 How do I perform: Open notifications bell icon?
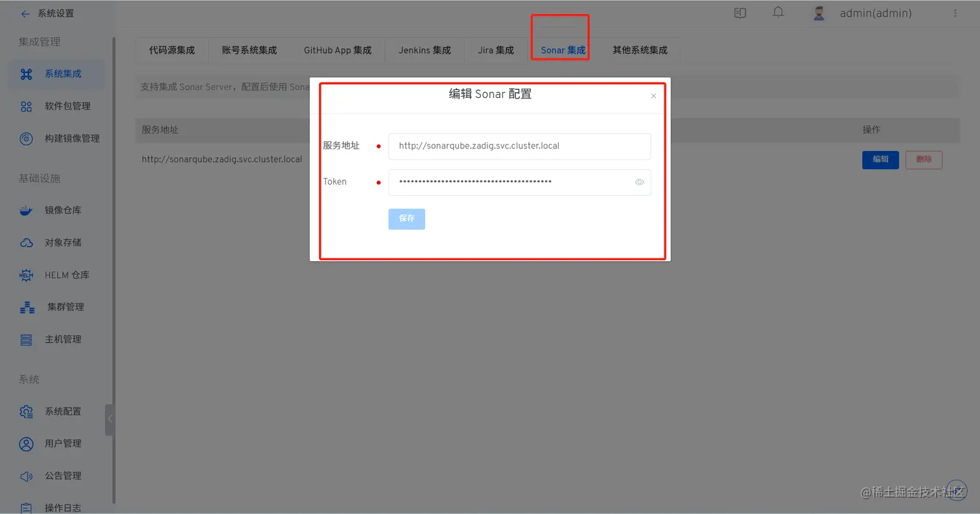[x=778, y=12]
